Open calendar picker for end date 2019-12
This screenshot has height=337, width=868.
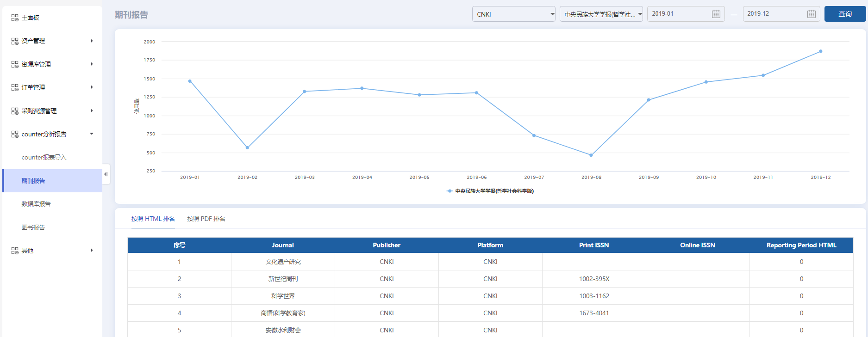point(811,14)
